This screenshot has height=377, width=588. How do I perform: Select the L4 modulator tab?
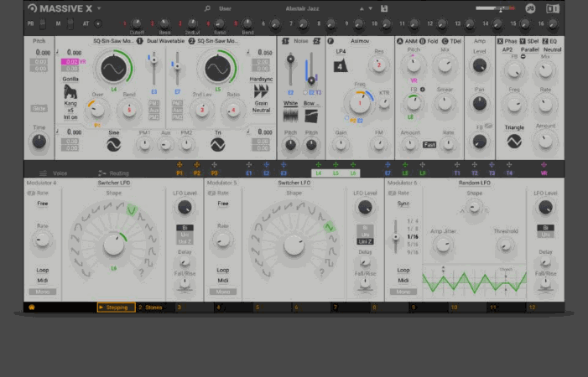pyautogui.click(x=319, y=173)
